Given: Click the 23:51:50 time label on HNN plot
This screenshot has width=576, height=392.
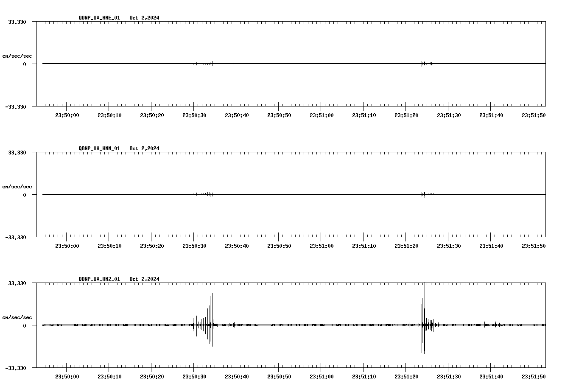Looking at the screenshot, I should [534, 246].
